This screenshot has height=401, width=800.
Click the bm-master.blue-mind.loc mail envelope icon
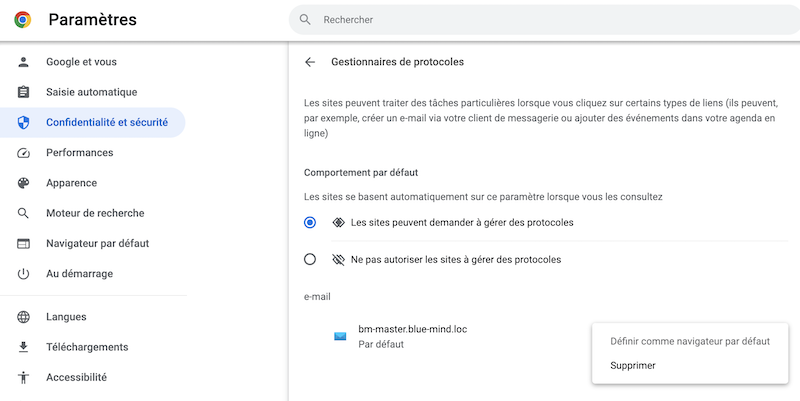[x=340, y=336]
